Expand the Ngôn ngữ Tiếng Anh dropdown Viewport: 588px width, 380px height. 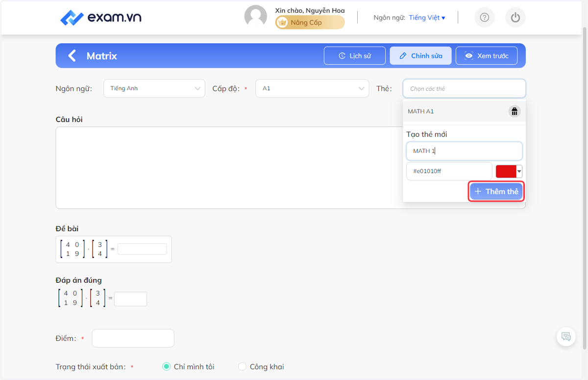154,88
